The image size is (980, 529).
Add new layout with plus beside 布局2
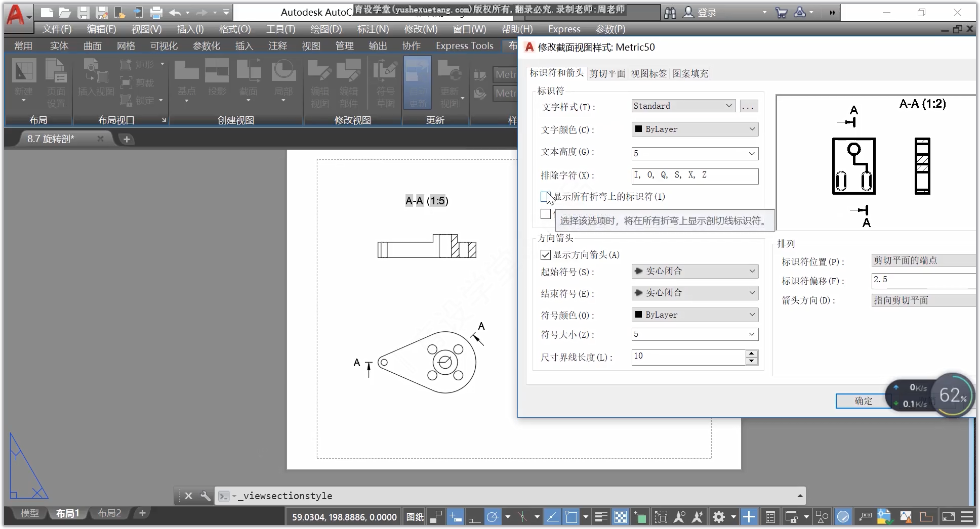pos(142,513)
